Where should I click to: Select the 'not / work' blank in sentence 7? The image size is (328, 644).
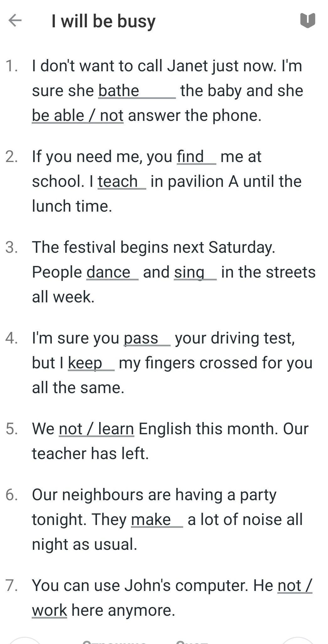[x=295, y=586]
